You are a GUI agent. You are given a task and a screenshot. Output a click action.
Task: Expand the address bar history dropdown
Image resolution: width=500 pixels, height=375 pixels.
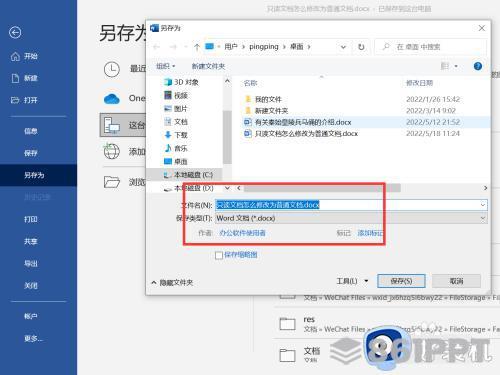[x=343, y=47]
